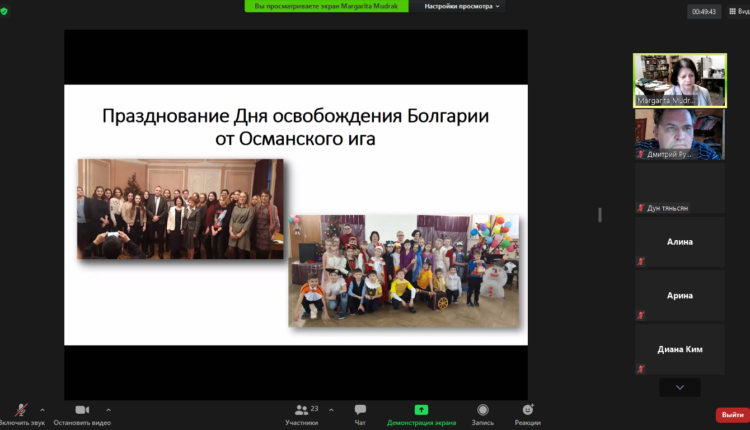
Task: Select Арина participant tile
Action: tap(680, 296)
